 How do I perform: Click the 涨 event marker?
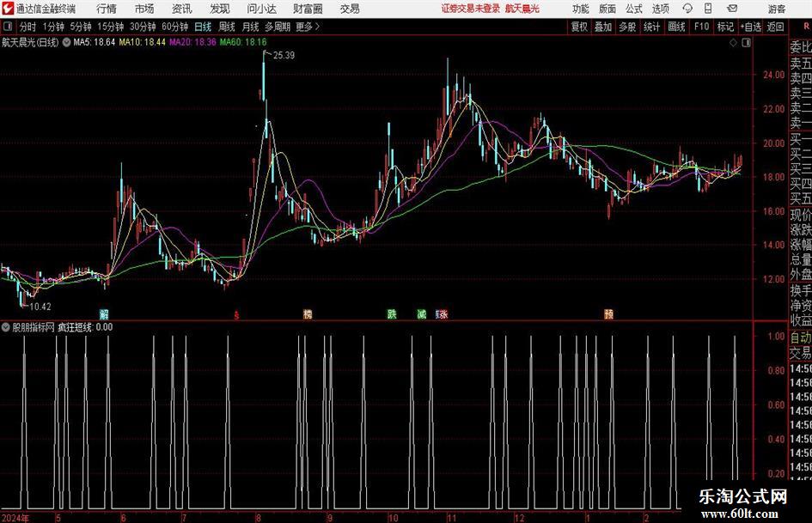tap(443, 314)
